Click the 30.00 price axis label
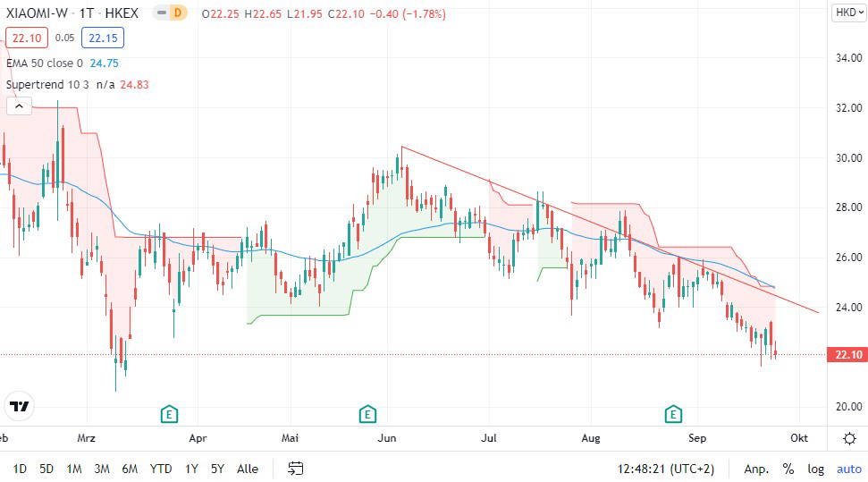 pyautogui.click(x=848, y=158)
